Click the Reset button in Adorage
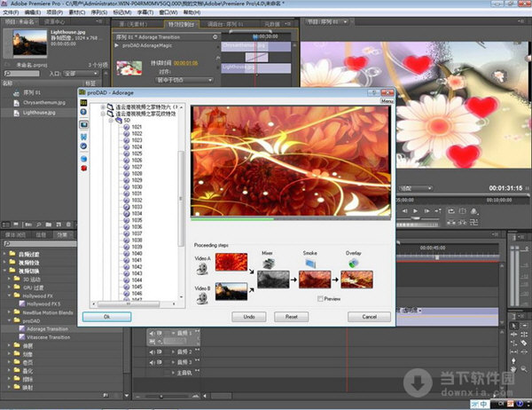Image resolution: width=532 pixels, height=410 pixels. [x=292, y=317]
